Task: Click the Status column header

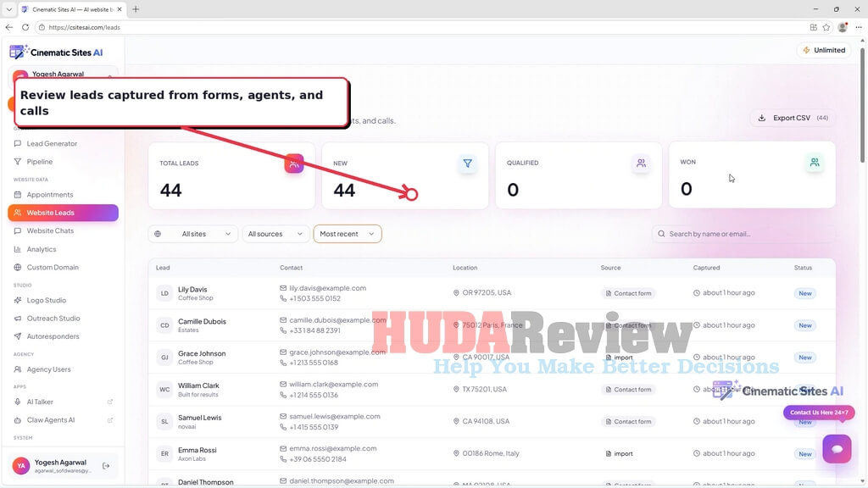Action: [x=803, y=268]
